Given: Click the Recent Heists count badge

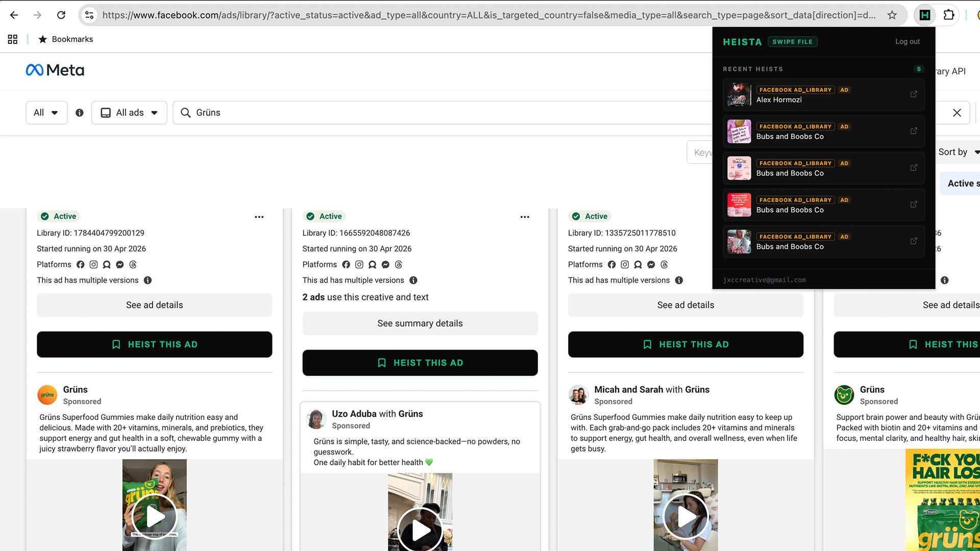Looking at the screenshot, I should point(919,69).
